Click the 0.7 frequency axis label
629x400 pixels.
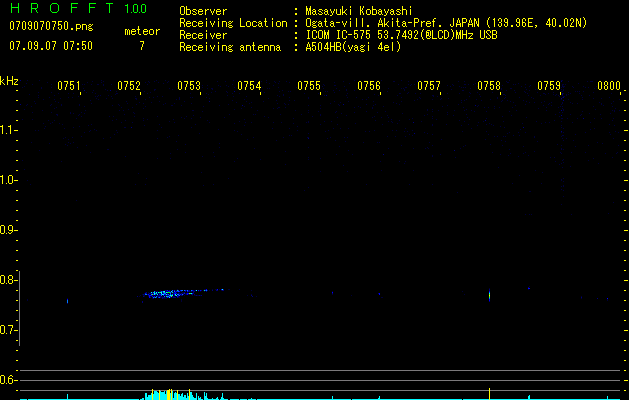click(x=7, y=330)
